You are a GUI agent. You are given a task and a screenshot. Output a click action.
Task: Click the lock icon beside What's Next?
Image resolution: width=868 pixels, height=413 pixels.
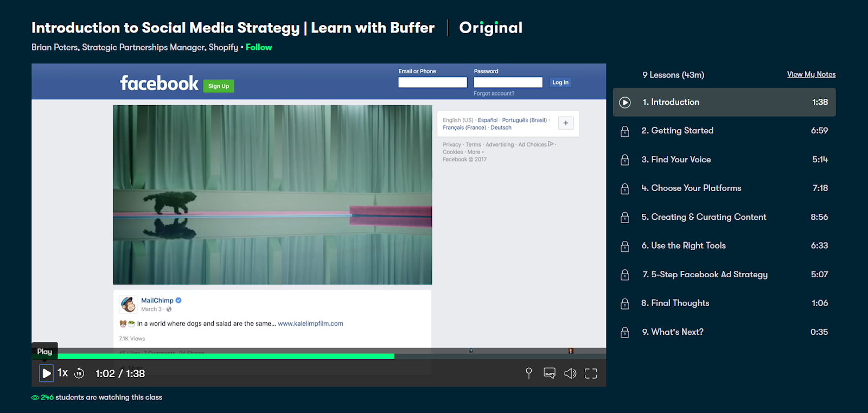tap(625, 333)
